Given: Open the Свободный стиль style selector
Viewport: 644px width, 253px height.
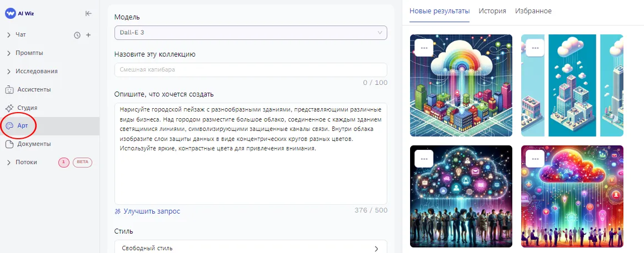Looking at the screenshot, I should click(x=251, y=247).
